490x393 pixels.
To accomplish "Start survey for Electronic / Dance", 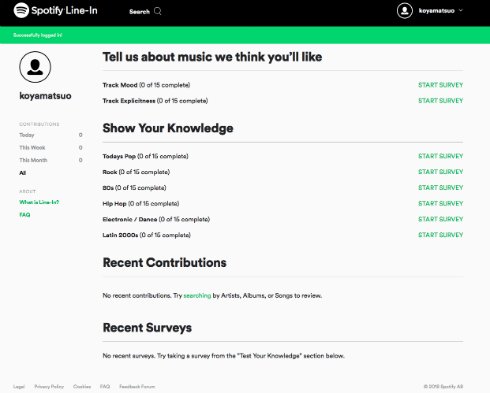I will point(441,219).
